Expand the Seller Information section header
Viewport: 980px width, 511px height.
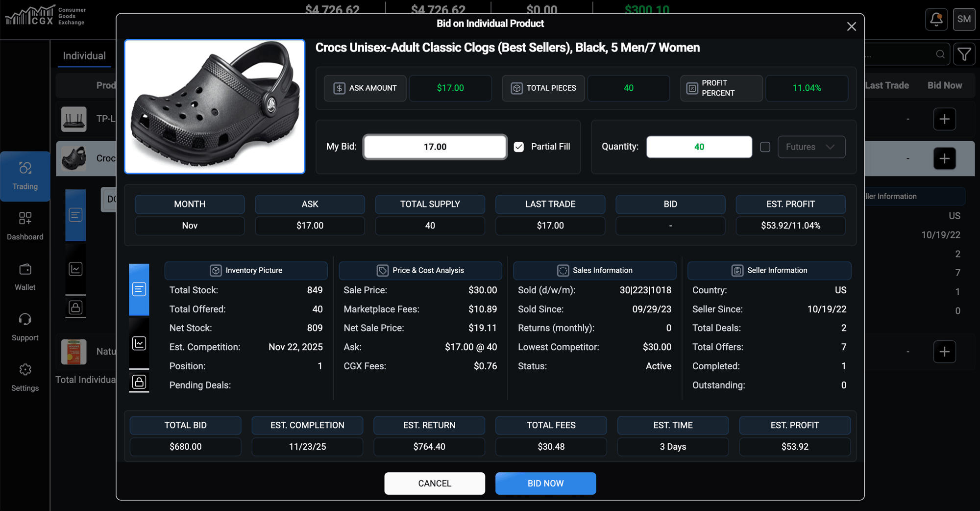769,270
